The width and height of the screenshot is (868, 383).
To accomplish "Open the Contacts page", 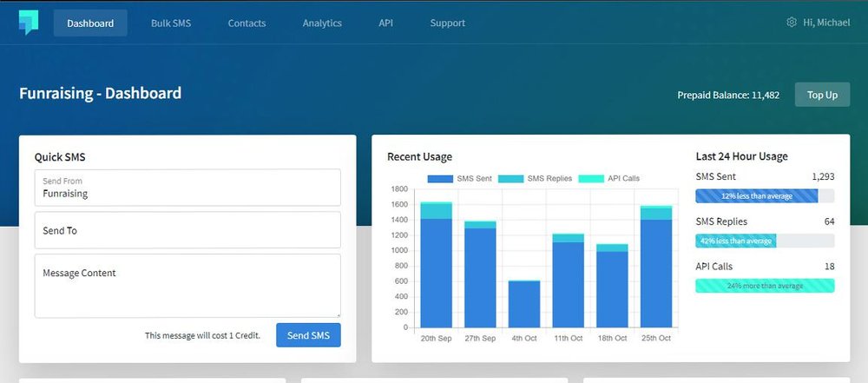I will pyautogui.click(x=247, y=23).
